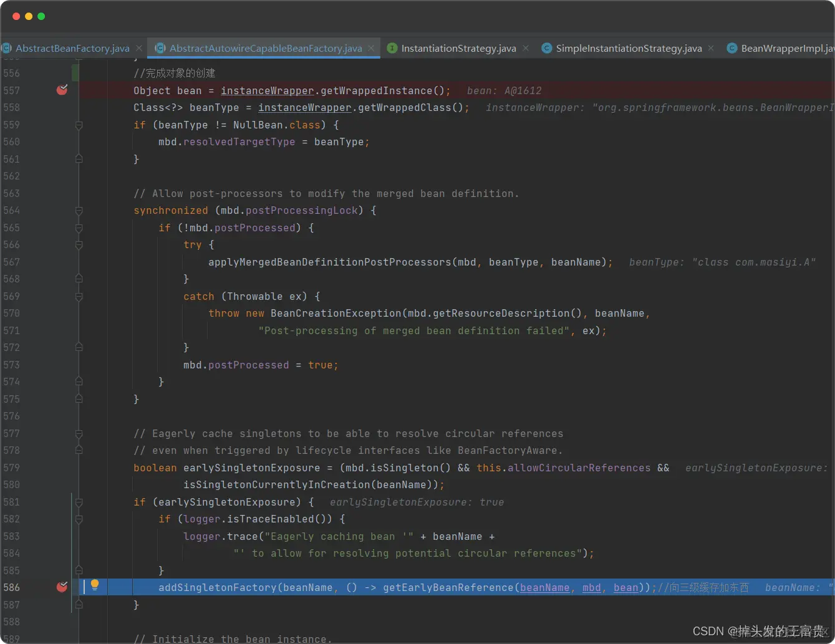Click the //完成对象的创建 comment on line 556
The image size is (835, 644).
click(x=174, y=73)
